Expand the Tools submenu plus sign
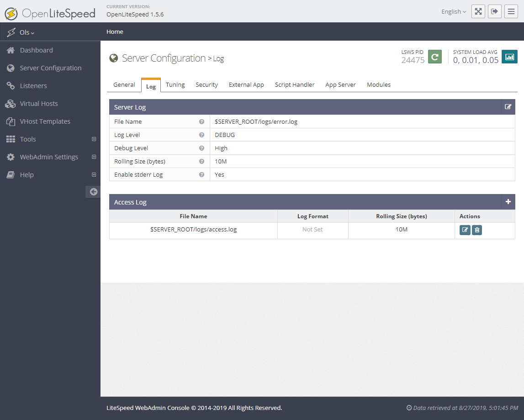The height and width of the screenshot is (420, 524). 94,139
